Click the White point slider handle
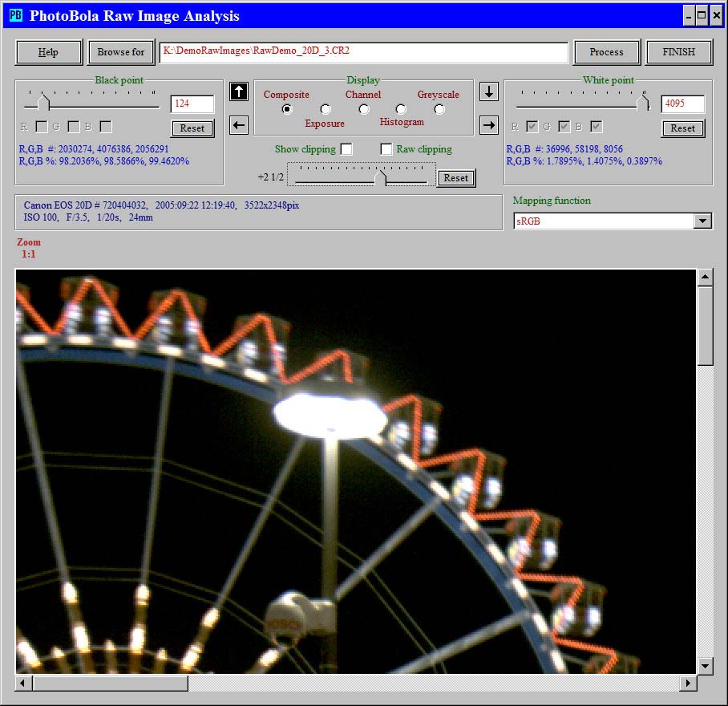The image size is (728, 706). point(642,103)
